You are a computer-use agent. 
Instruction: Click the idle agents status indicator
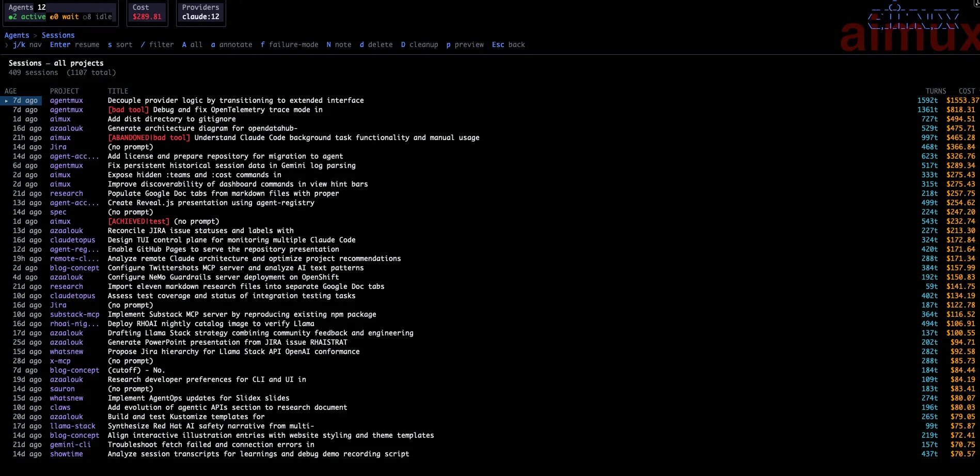click(98, 17)
